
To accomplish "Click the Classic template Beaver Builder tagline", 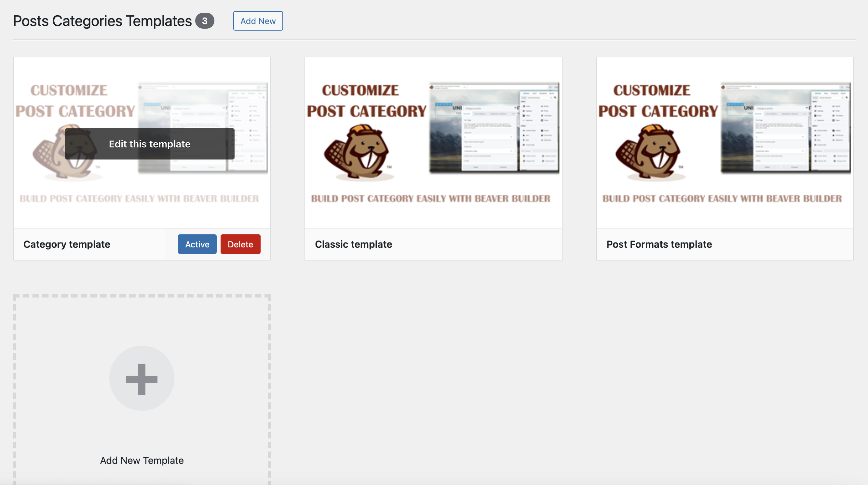I will coord(430,198).
